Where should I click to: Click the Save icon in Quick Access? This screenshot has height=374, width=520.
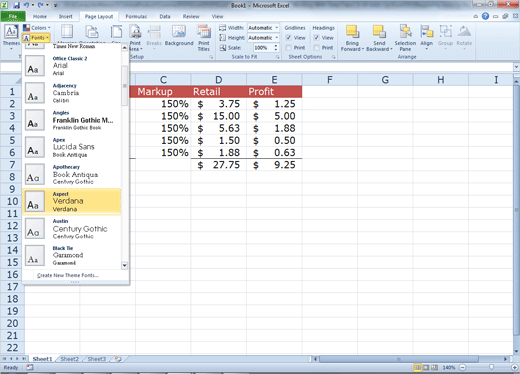coord(16,5)
